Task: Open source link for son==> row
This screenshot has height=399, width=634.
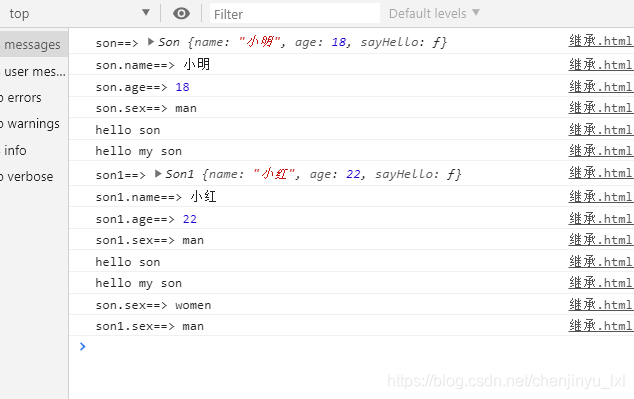Action: pos(601,41)
